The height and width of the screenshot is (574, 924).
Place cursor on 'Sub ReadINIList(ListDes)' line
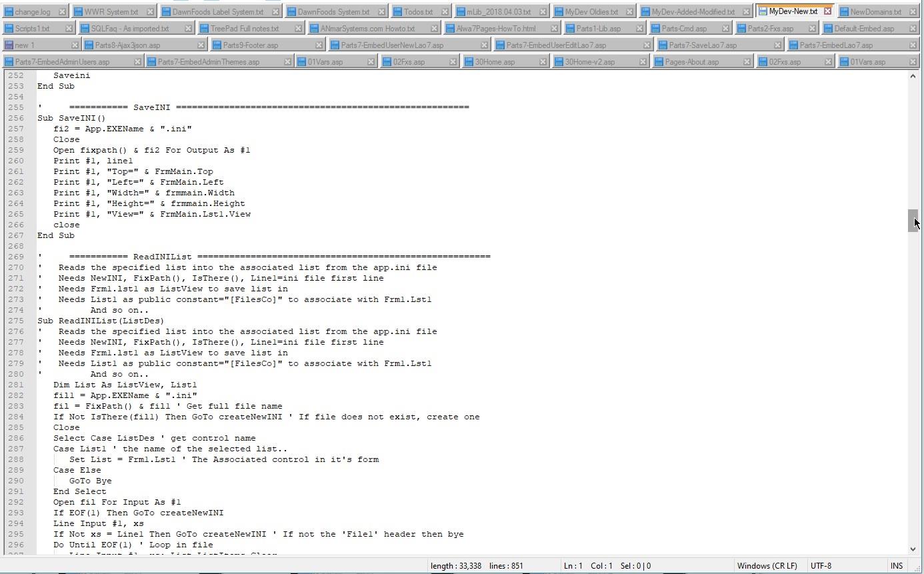[100, 321]
